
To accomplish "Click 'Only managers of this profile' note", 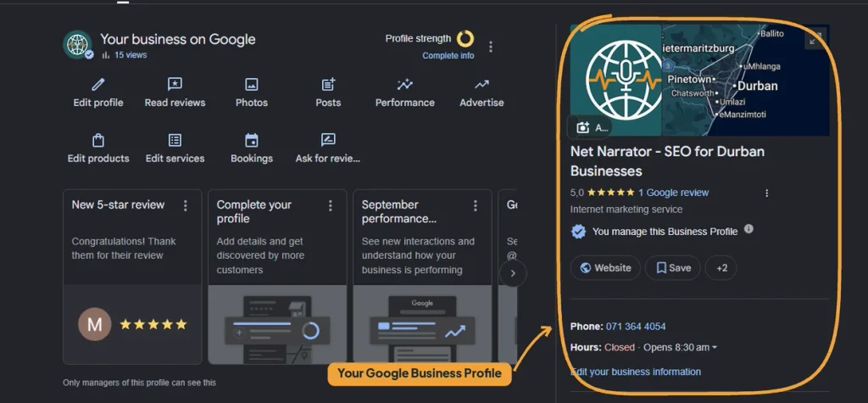I will coord(140,383).
